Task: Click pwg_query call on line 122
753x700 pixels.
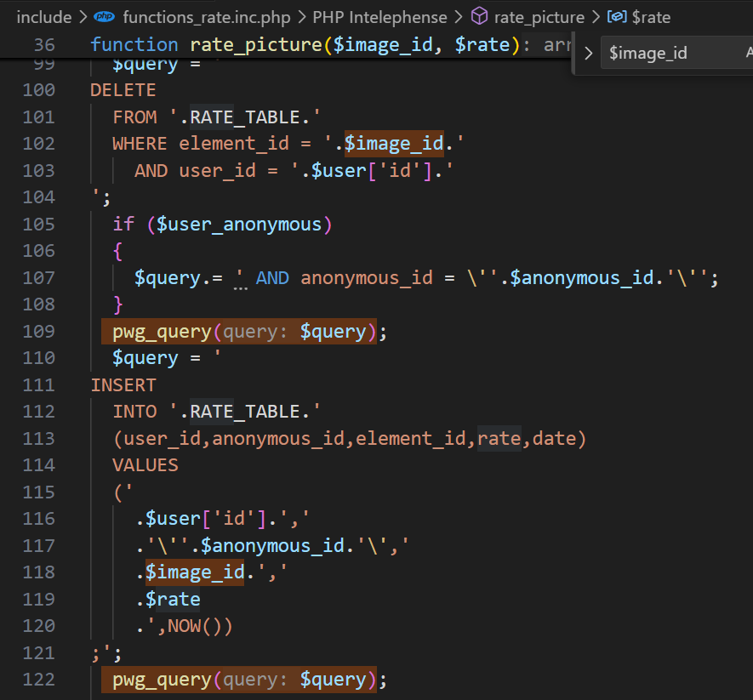Action: 239,680
